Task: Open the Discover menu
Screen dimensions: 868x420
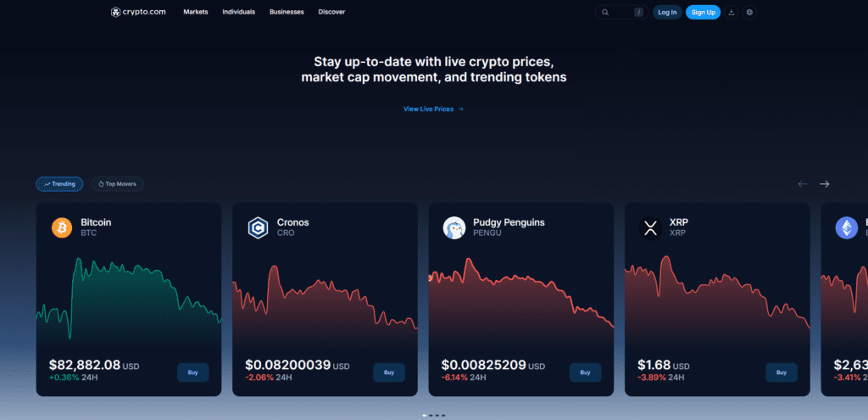Action: pos(331,12)
